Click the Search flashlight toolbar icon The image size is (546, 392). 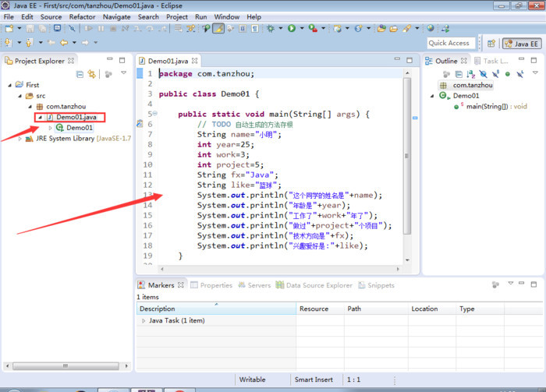click(406, 29)
